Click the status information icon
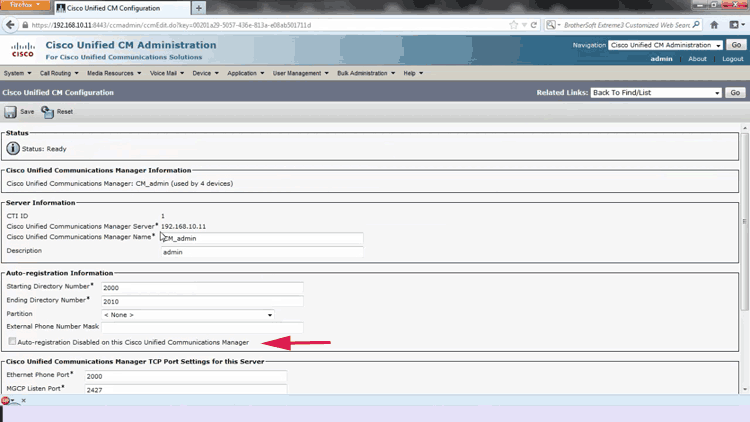Viewport: 750px width, 422px height. [x=13, y=148]
